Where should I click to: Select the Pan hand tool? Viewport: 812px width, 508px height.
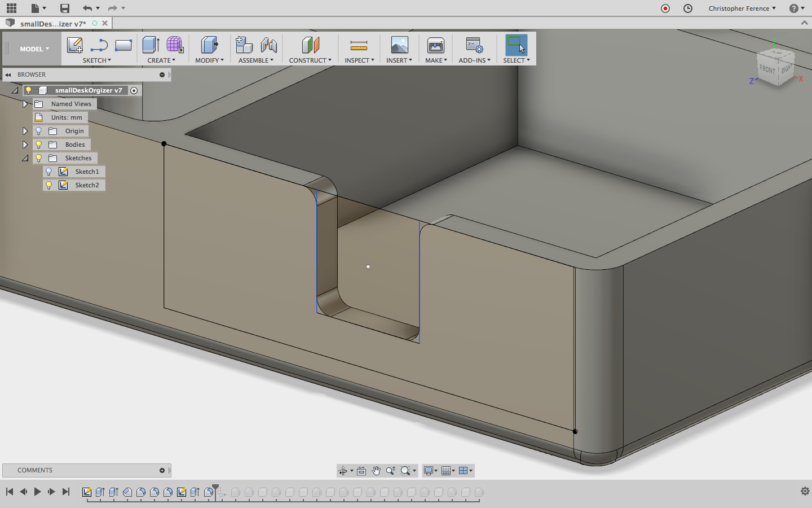376,471
